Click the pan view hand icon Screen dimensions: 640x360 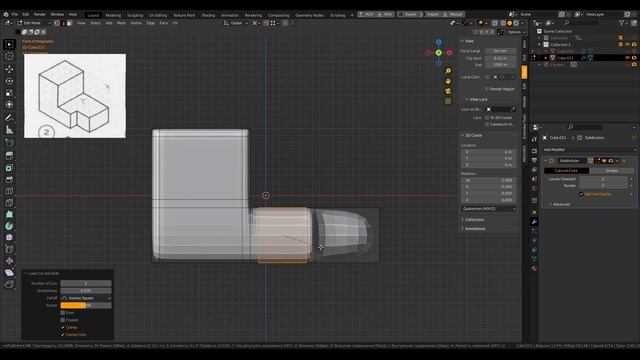pos(448,81)
